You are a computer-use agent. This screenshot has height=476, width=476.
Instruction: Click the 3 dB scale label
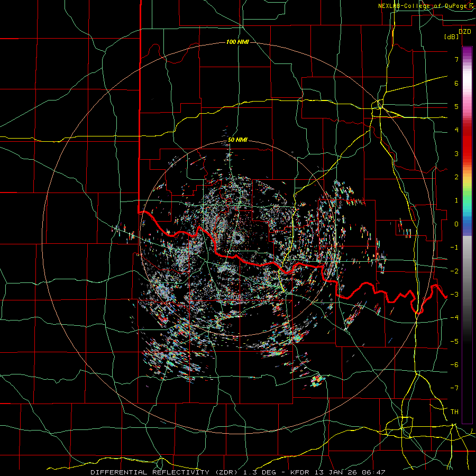point(456,153)
